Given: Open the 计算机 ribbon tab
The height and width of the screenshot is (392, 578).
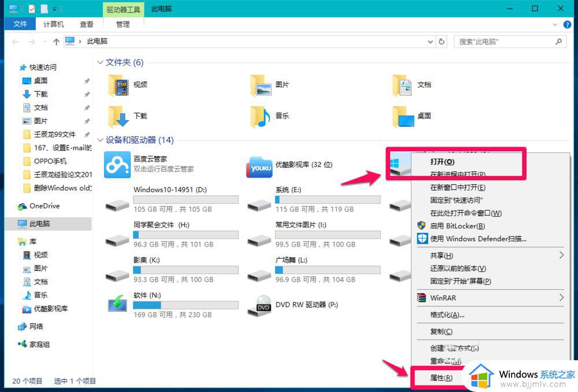Looking at the screenshot, I should pyautogui.click(x=53, y=24).
